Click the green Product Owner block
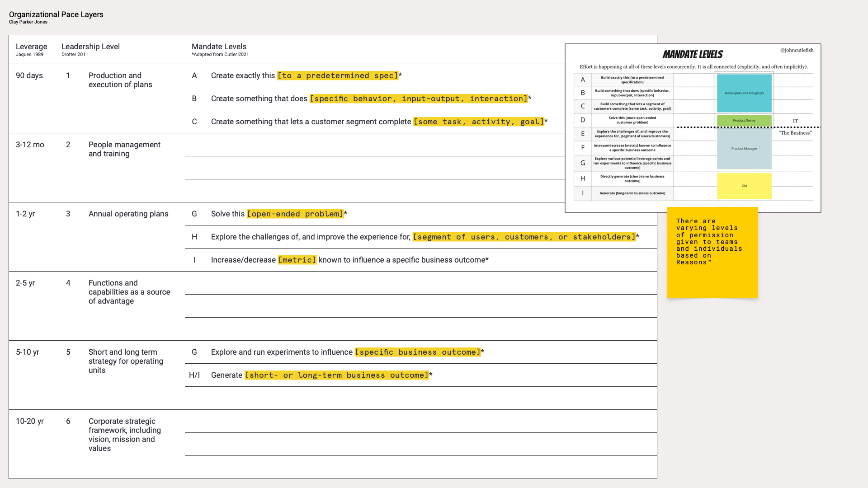The image size is (868, 488). [744, 121]
